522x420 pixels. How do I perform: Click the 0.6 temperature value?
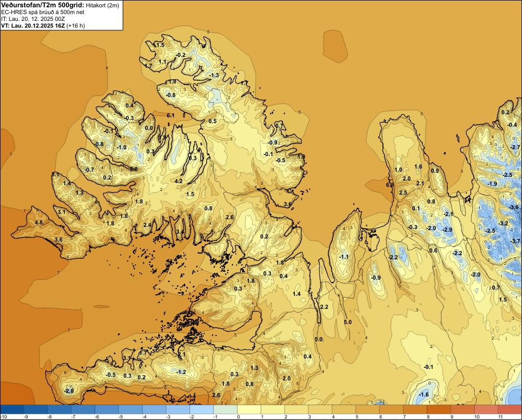(433, 250)
